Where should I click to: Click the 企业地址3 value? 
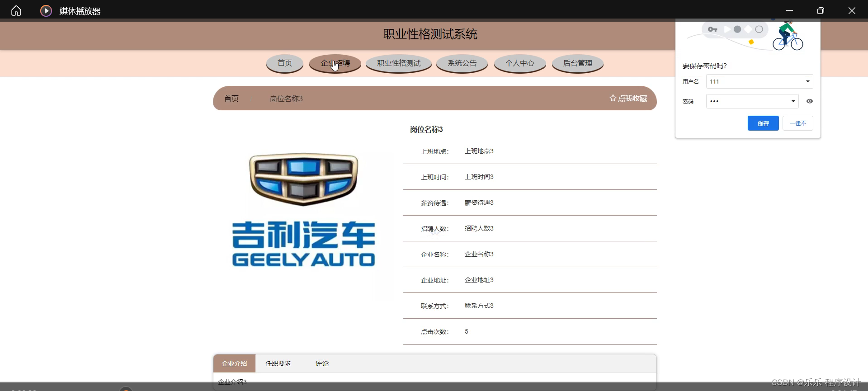[x=479, y=280]
